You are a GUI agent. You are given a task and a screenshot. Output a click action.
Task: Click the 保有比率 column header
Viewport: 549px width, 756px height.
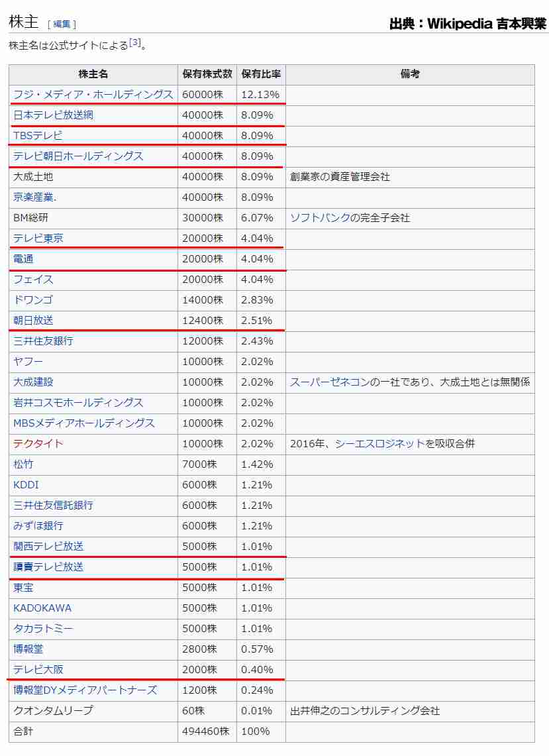(x=261, y=74)
